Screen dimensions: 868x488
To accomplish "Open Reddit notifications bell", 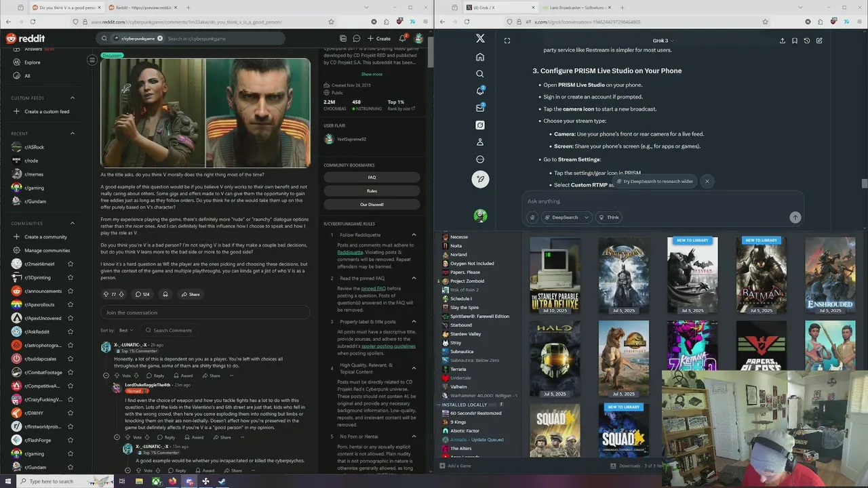I will pyautogui.click(x=402, y=39).
